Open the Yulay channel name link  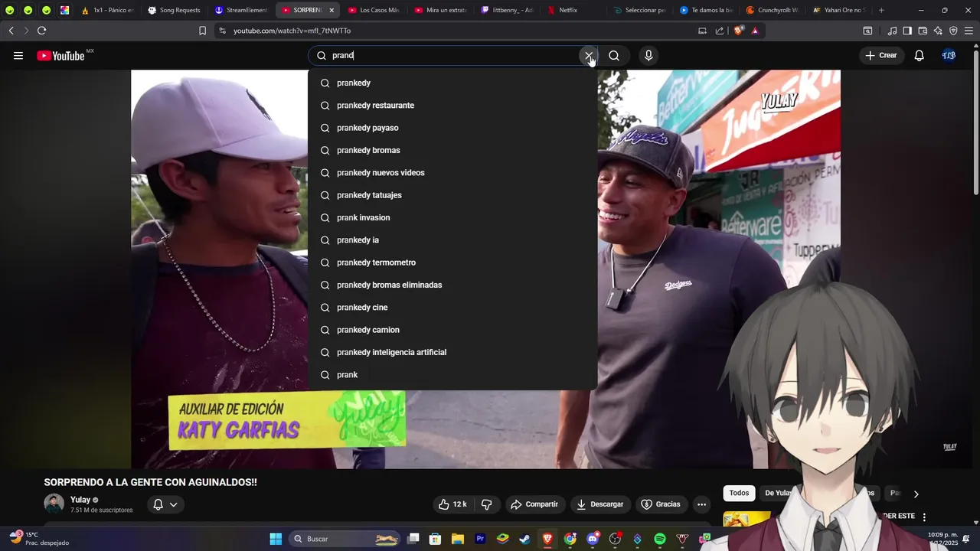[80, 500]
